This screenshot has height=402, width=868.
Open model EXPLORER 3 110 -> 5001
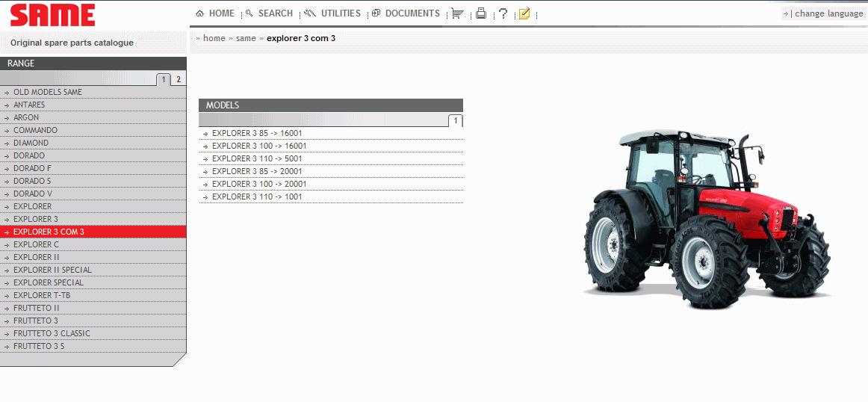click(331, 159)
